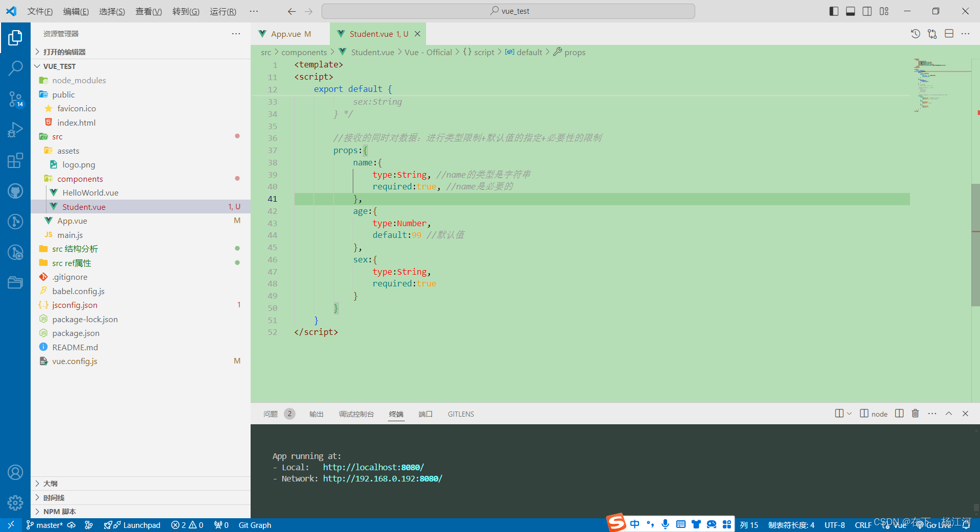Open editor more actions ellipsis
Image resolution: width=980 pixels, height=532 pixels.
[965, 34]
